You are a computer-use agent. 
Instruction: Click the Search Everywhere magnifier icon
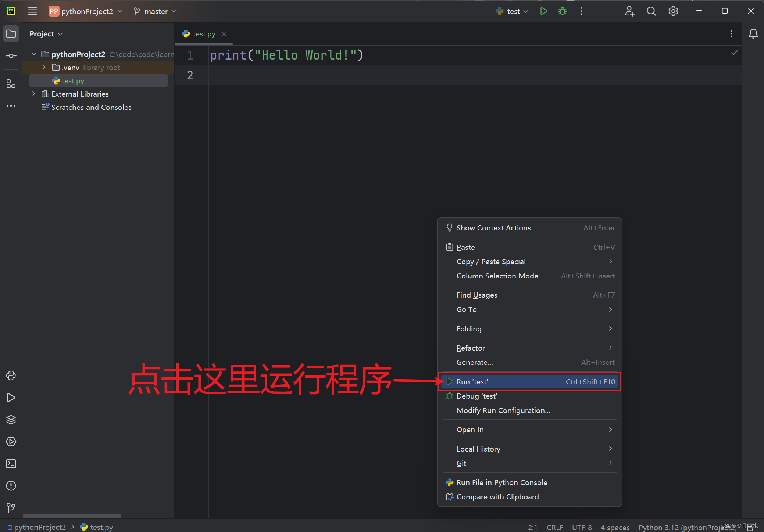pos(651,11)
